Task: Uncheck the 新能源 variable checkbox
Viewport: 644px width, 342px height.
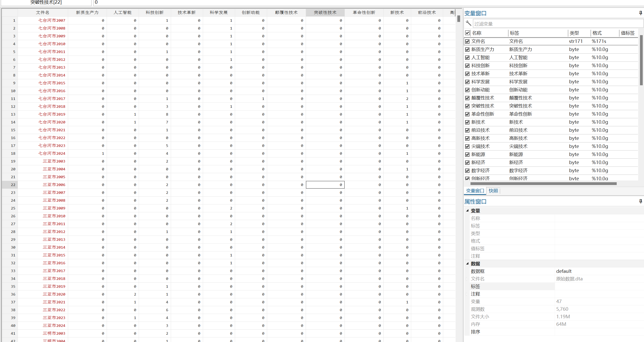Action: tap(467, 154)
